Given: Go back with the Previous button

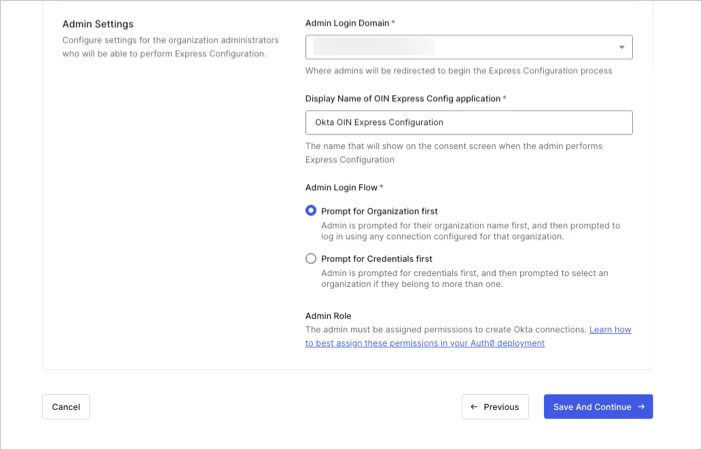Looking at the screenshot, I should 495,407.
